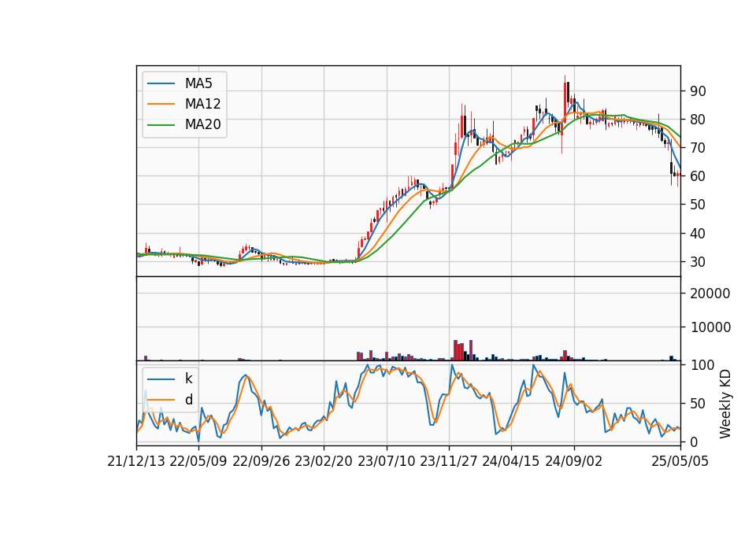Viewport: 756px width, 543px height.
Task: Click the blue k legend line sample
Action: [161, 379]
